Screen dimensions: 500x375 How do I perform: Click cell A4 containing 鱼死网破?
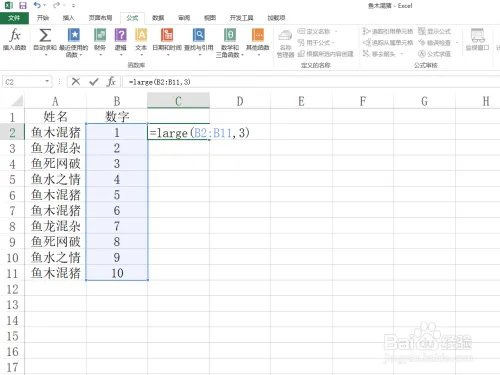pyautogui.click(x=55, y=163)
